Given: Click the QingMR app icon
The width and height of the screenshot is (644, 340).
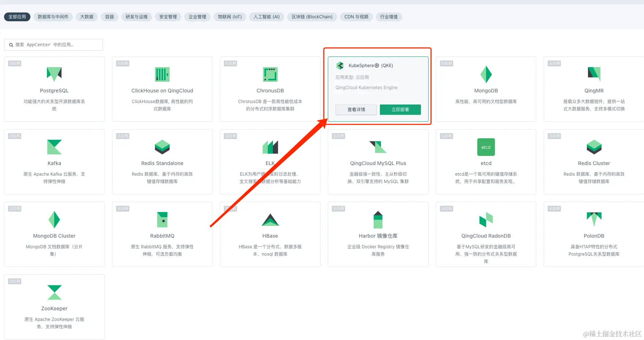Looking at the screenshot, I should point(594,74).
